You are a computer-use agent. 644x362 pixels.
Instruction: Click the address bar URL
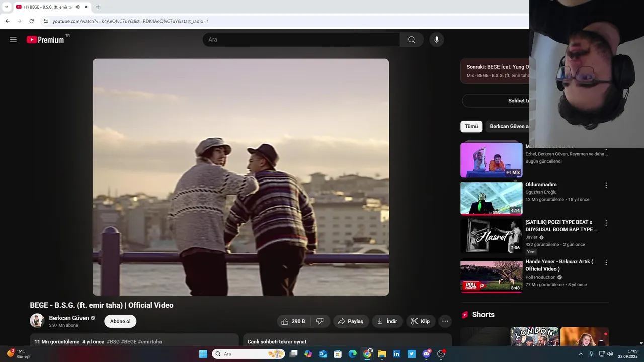pyautogui.click(x=131, y=21)
